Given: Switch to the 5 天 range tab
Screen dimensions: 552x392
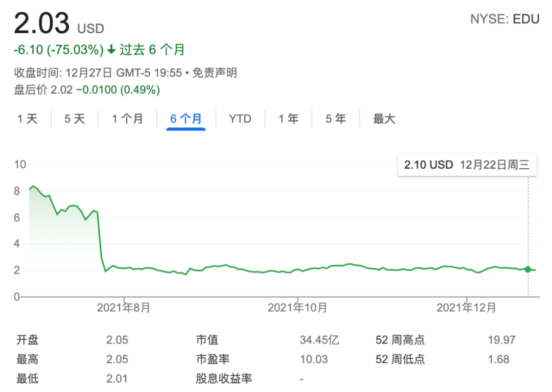Looking at the screenshot, I should click(75, 119).
